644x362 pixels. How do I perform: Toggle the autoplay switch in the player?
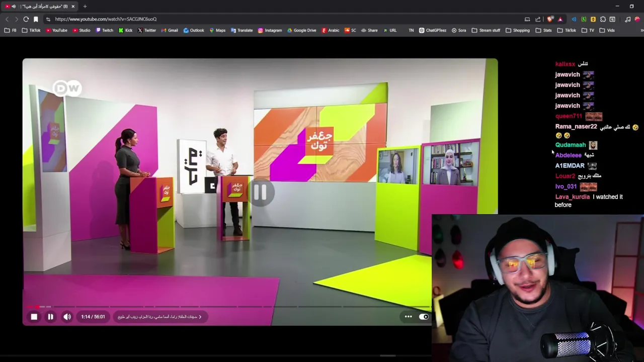424,317
